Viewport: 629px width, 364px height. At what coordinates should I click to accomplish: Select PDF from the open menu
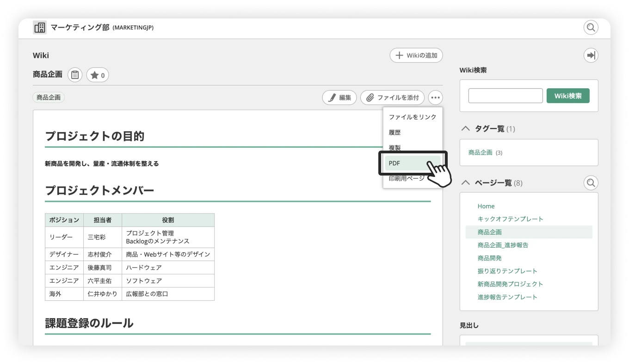394,163
